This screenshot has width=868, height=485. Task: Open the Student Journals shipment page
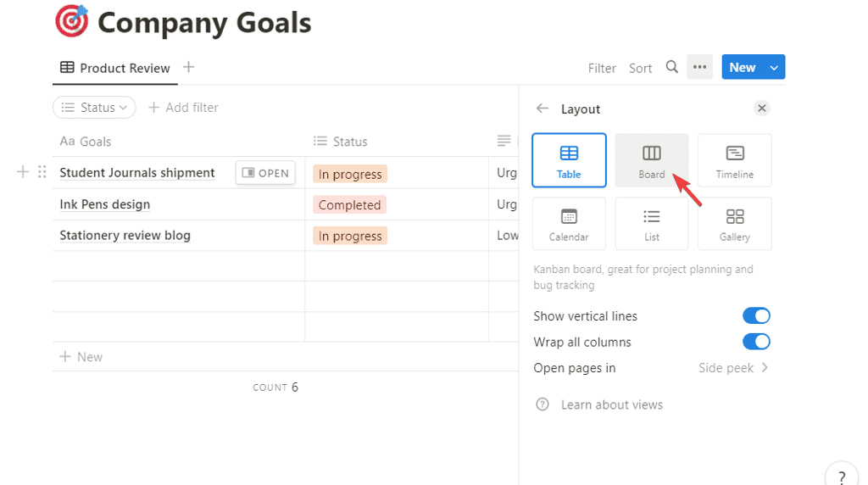(265, 173)
